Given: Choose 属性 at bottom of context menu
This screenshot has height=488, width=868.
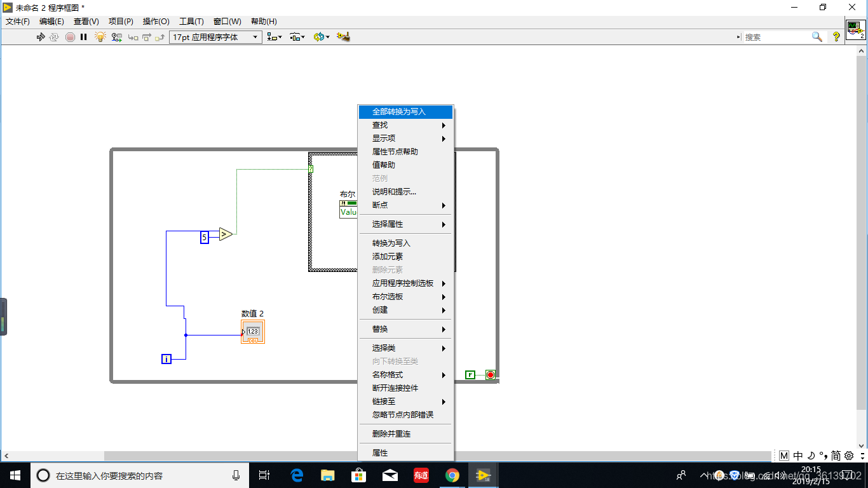Looking at the screenshot, I should (406, 453).
